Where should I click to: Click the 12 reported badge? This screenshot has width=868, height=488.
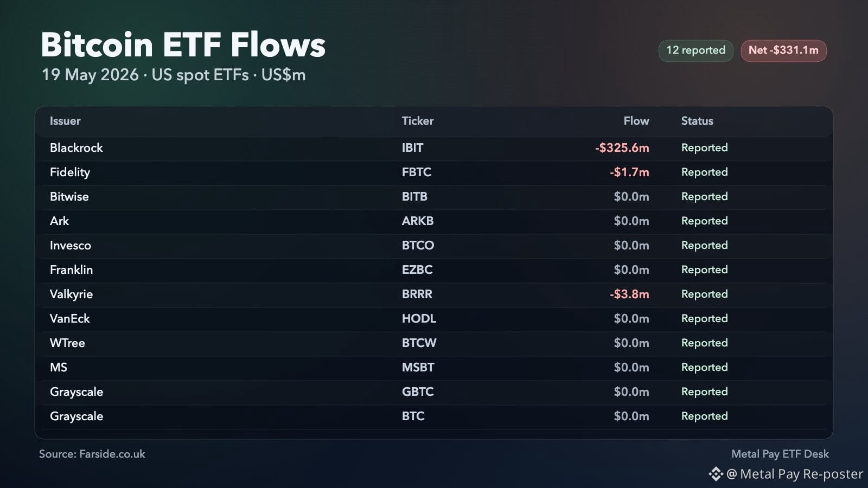point(695,50)
